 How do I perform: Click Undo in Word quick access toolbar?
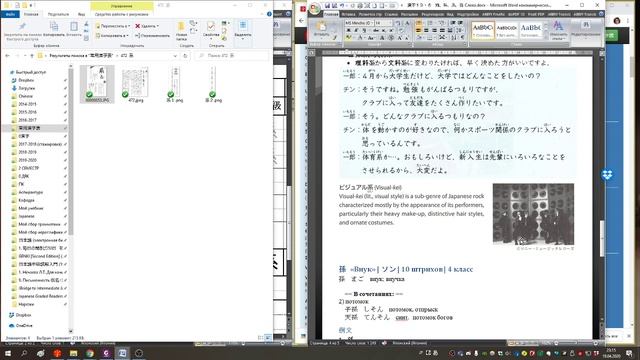coord(341,6)
